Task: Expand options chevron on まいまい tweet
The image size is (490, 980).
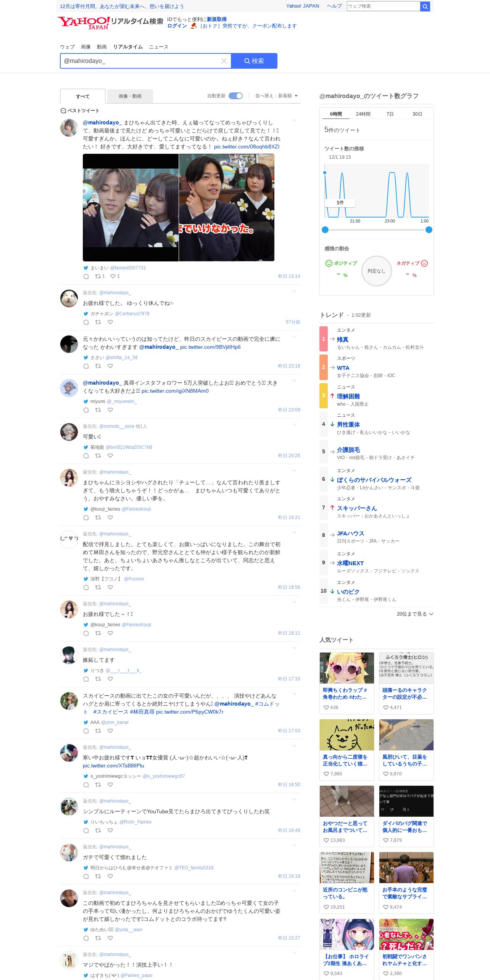Action: [294, 121]
